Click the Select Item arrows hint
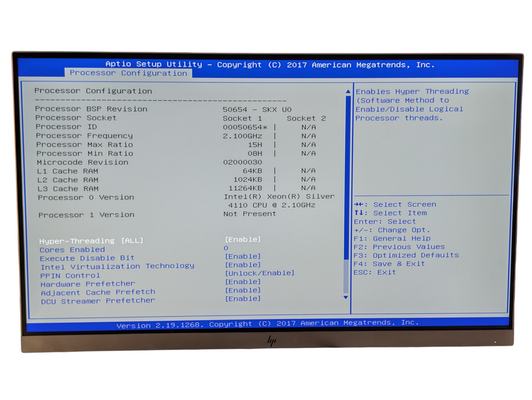Screen dimensions: 532x400 click(x=391, y=213)
